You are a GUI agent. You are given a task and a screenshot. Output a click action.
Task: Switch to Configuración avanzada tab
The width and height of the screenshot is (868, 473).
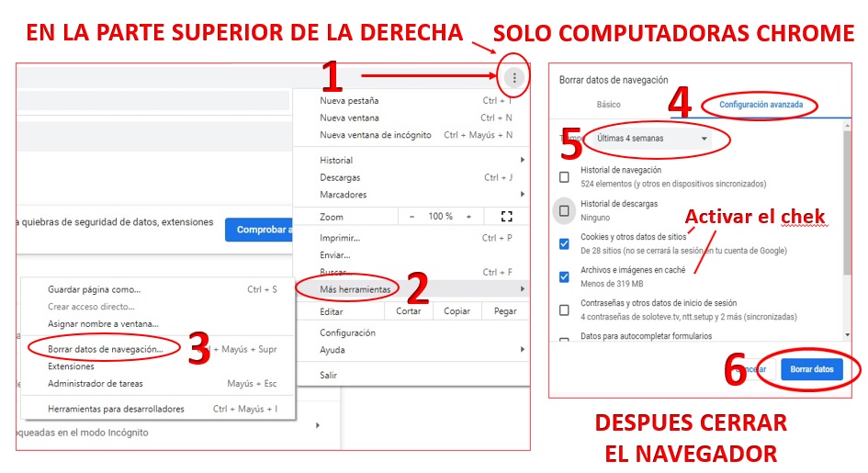761,105
